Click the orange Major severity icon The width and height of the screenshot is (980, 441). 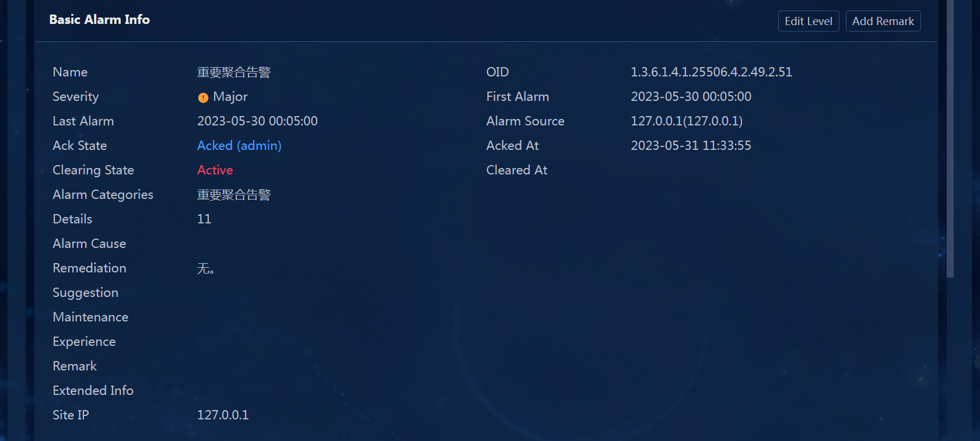pyautogui.click(x=203, y=97)
